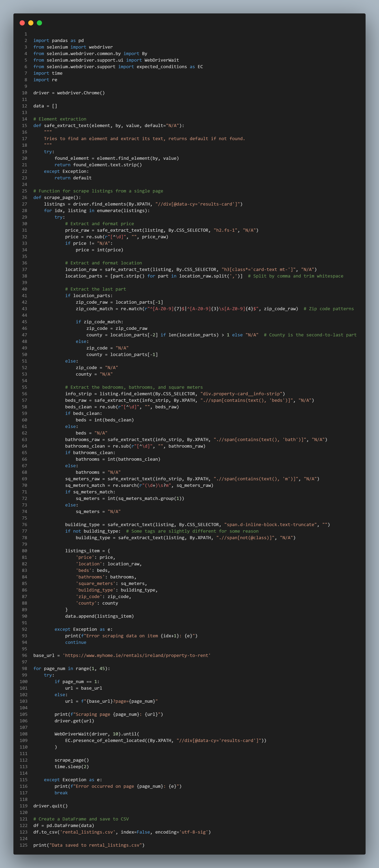The image size is (379, 868).
Task: Click 'Data saved to rental_listings.csv' print line
Action: pos(89,845)
